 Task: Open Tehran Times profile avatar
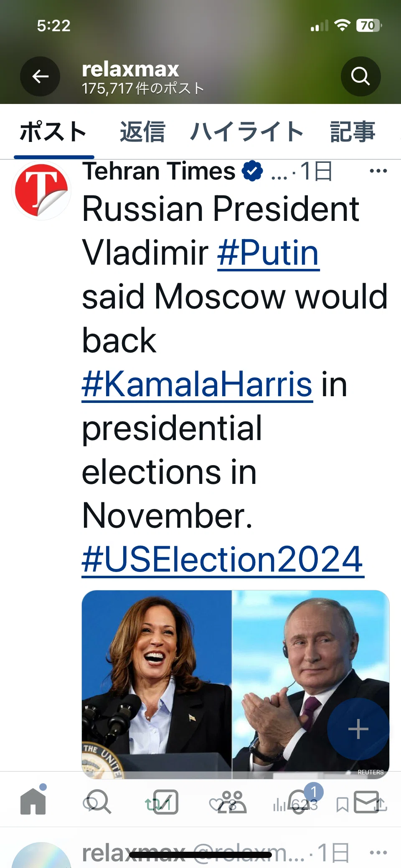click(41, 190)
